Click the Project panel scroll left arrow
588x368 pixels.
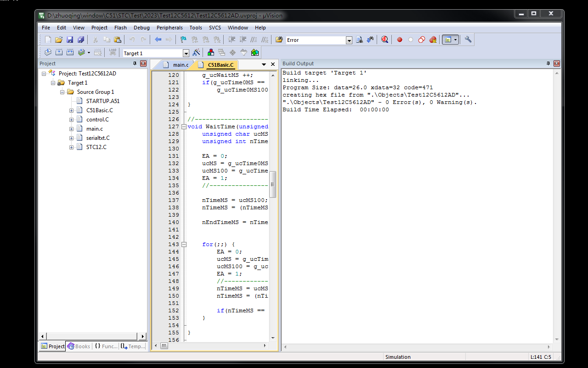(42, 337)
